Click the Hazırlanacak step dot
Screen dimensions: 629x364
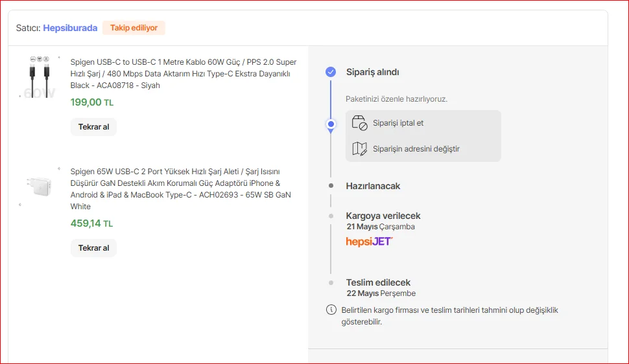tap(331, 186)
